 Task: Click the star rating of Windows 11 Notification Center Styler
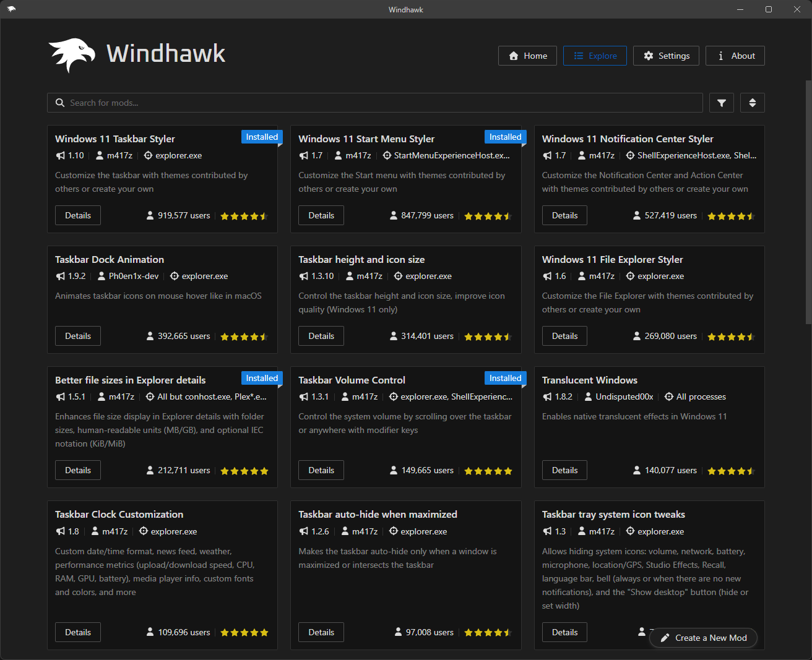[x=732, y=216]
